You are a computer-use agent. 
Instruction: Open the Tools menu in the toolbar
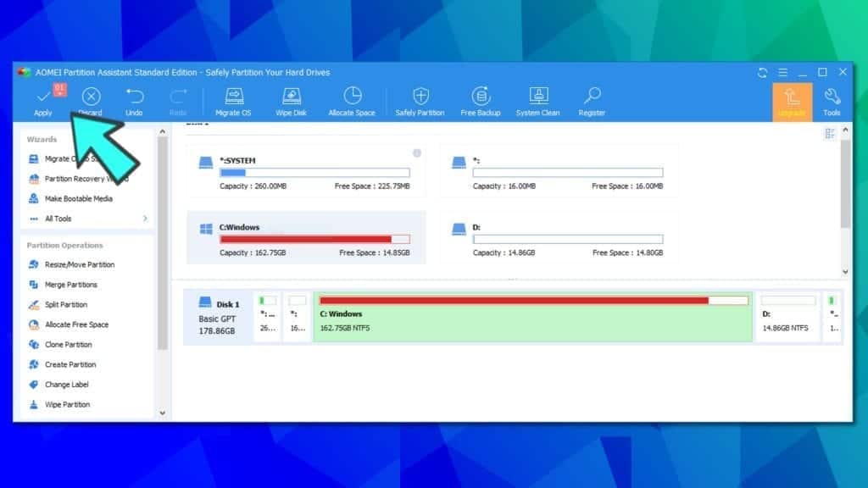pos(832,102)
